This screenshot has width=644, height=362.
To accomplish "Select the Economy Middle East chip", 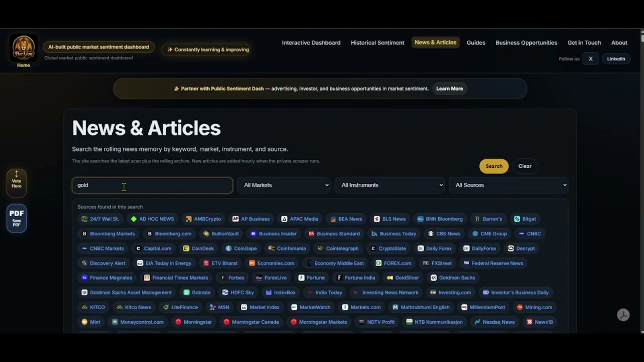I will [335, 263].
